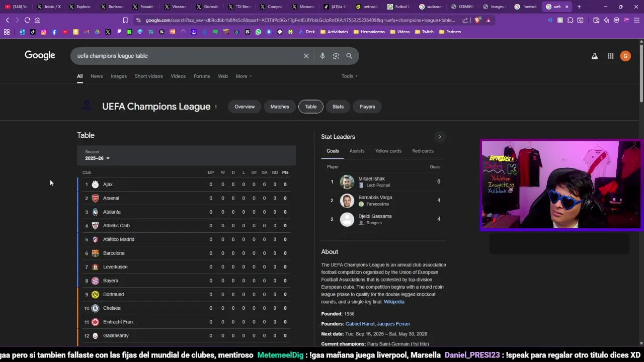This screenshot has width=644, height=362.
Task: Open browser main hamburger menu
Action: 636,20
